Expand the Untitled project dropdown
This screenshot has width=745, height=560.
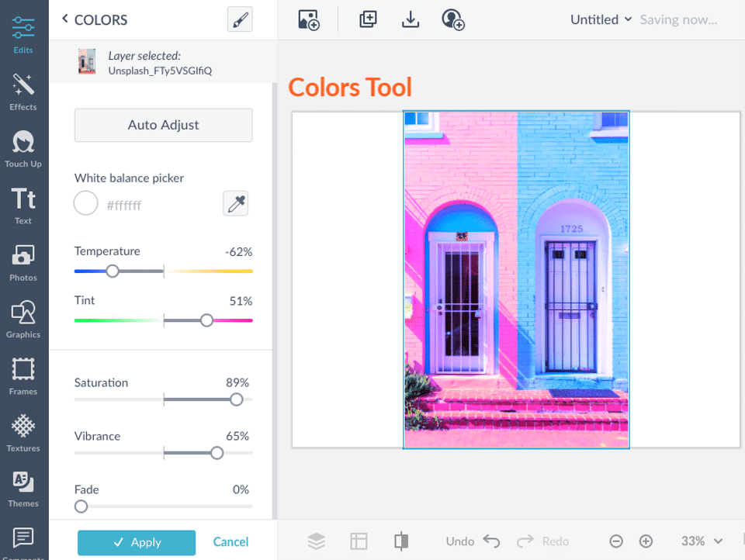pos(601,19)
